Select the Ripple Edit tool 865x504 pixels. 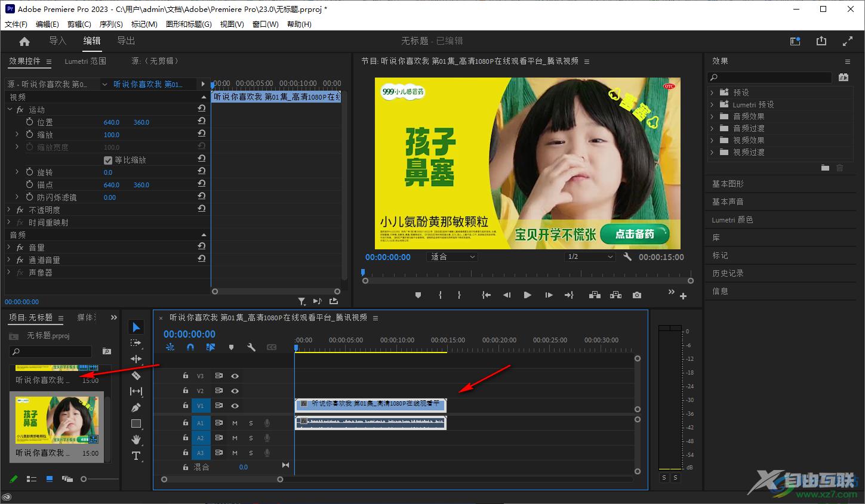136,359
